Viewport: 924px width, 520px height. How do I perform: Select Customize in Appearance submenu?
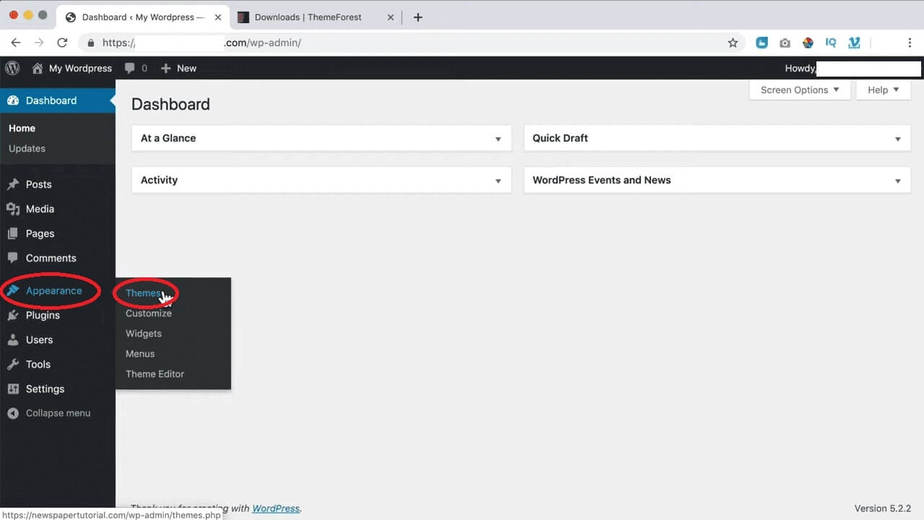pos(148,313)
